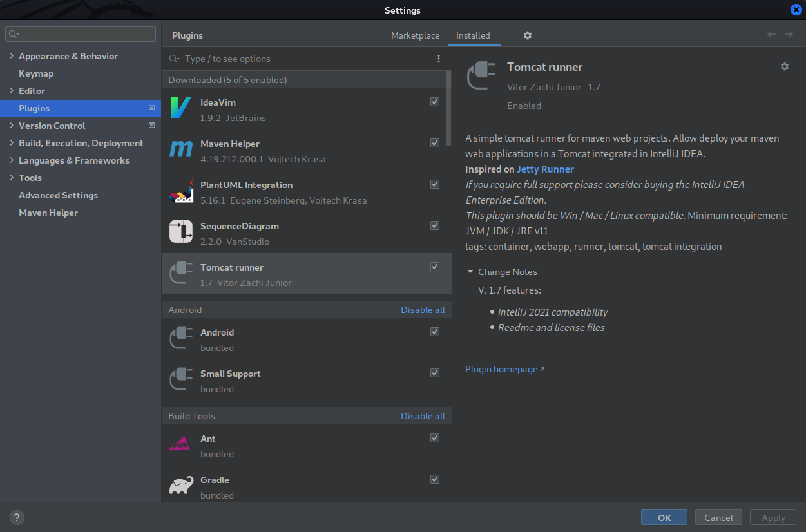
Task: Close the Settings dialog
Action: [796, 10]
